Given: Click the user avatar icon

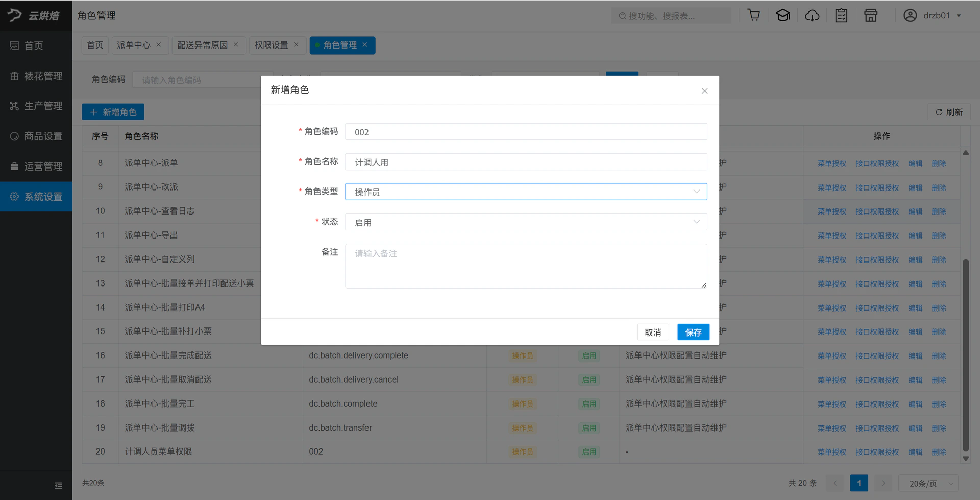Looking at the screenshot, I should (910, 15).
